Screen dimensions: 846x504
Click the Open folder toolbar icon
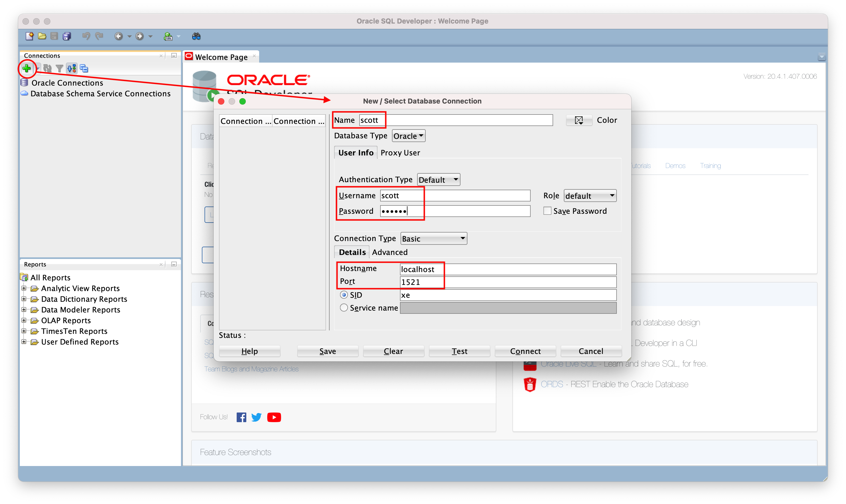coord(42,36)
